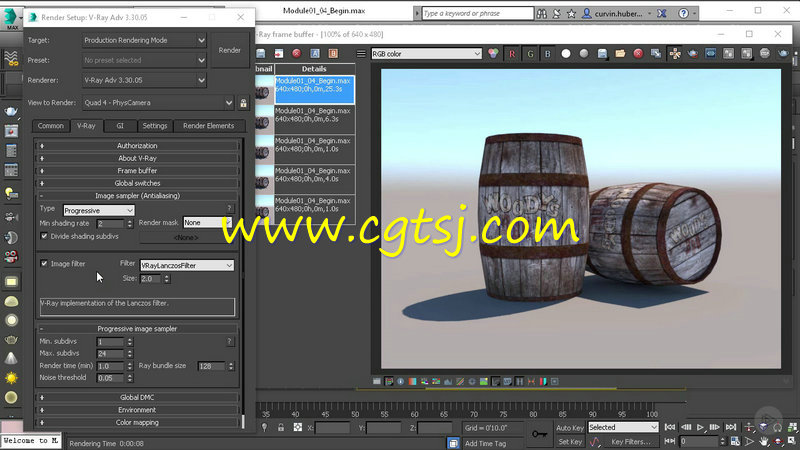Expand the Color mapping rollout

[x=137, y=422]
